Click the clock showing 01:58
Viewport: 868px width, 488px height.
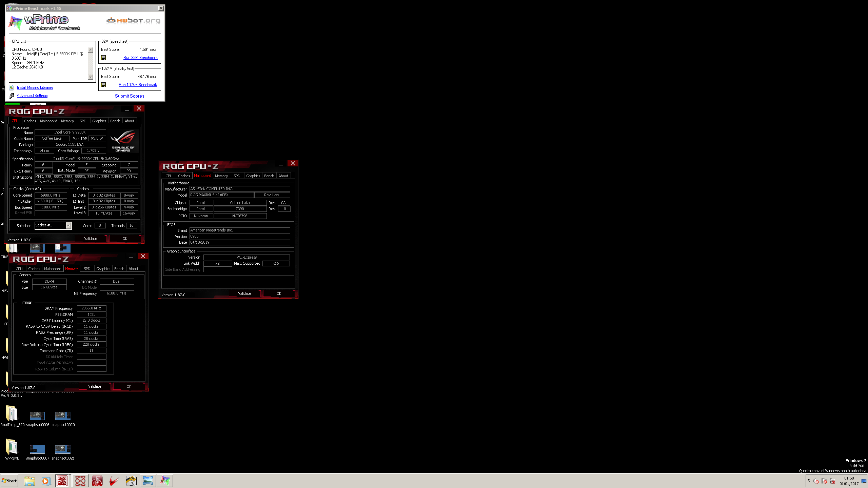(849, 478)
